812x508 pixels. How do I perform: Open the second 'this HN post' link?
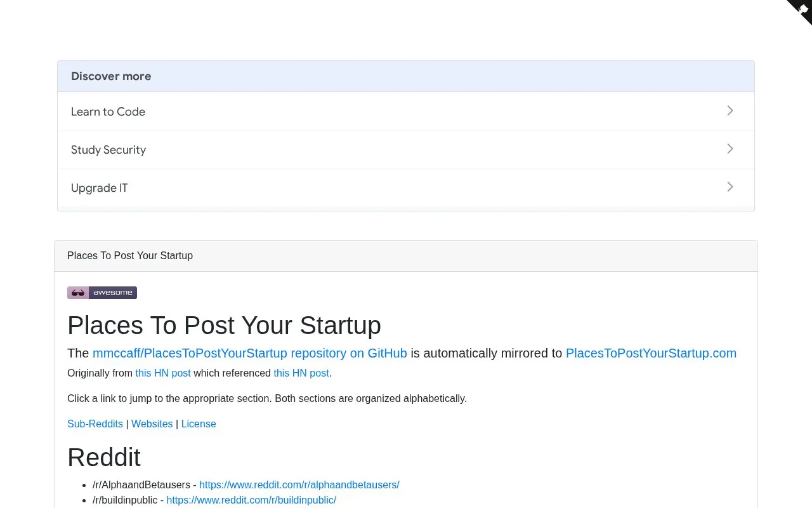click(x=301, y=373)
